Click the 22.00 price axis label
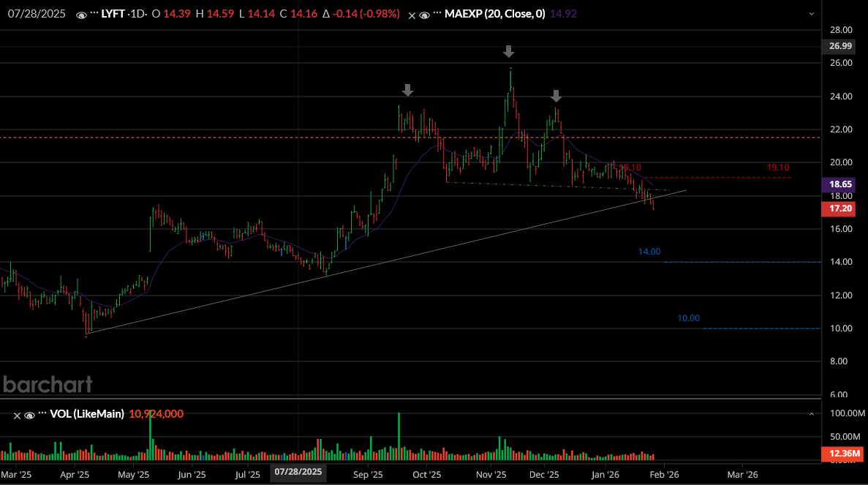This screenshot has width=868, height=485. coord(841,129)
